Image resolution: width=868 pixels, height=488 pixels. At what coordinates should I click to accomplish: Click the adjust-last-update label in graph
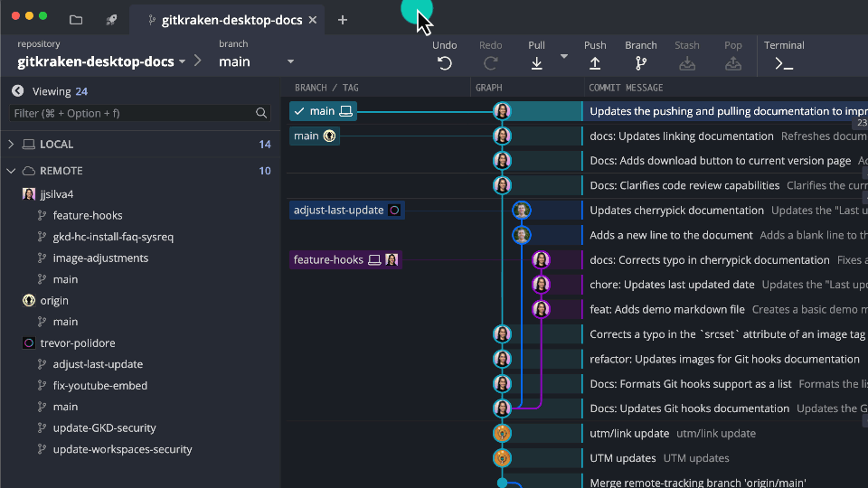point(346,211)
